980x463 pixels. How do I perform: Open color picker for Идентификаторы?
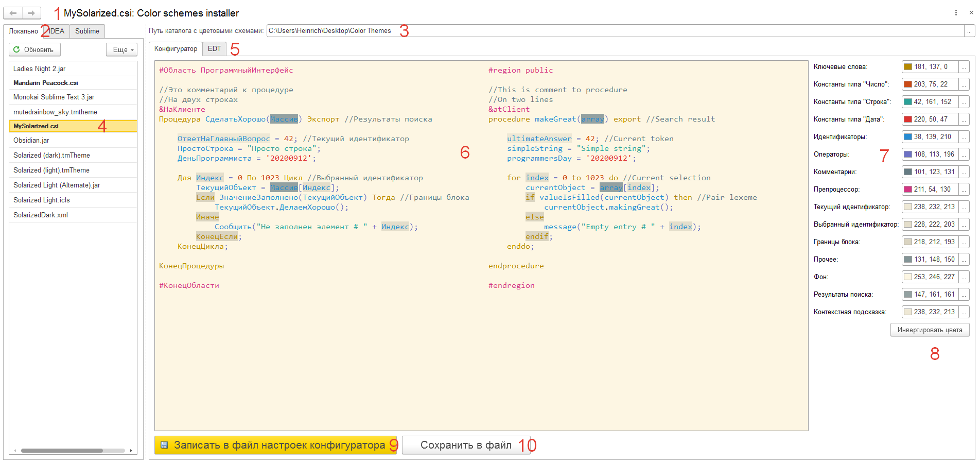coord(964,137)
